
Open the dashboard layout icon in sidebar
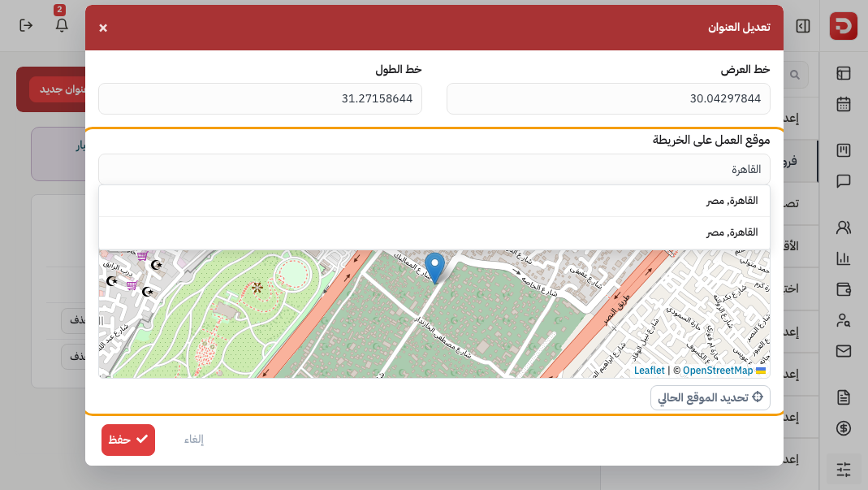tap(843, 74)
